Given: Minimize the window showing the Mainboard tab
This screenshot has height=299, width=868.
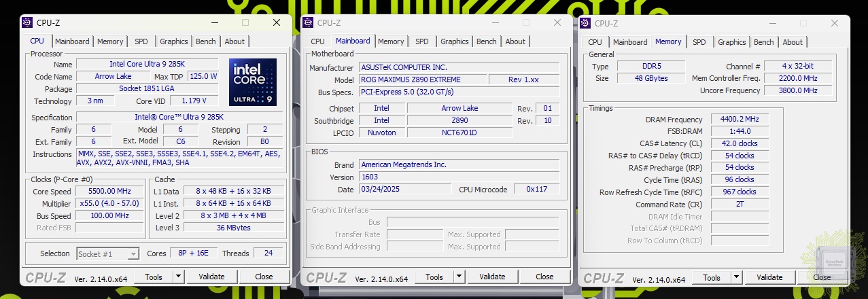Looking at the screenshot, I should tap(495, 22).
